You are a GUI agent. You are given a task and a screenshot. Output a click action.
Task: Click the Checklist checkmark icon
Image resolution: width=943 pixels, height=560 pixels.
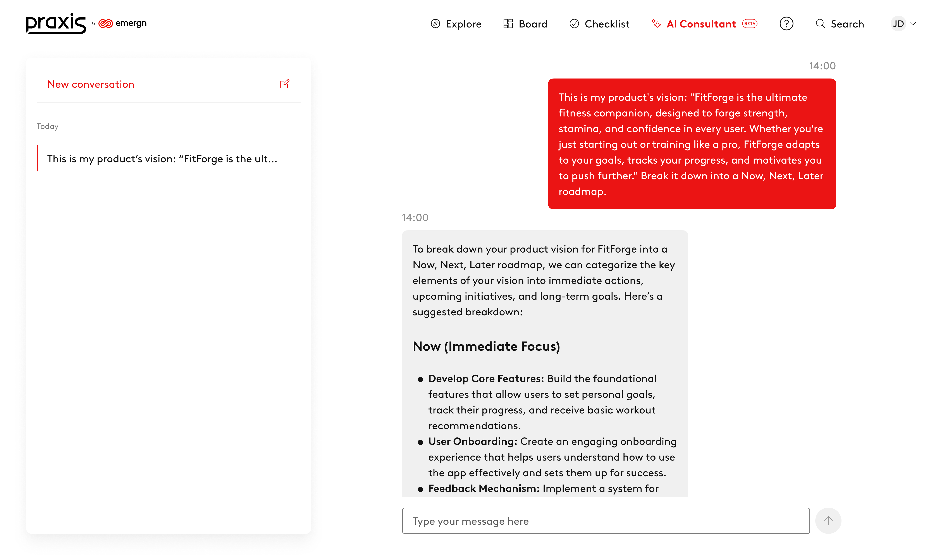574,24
